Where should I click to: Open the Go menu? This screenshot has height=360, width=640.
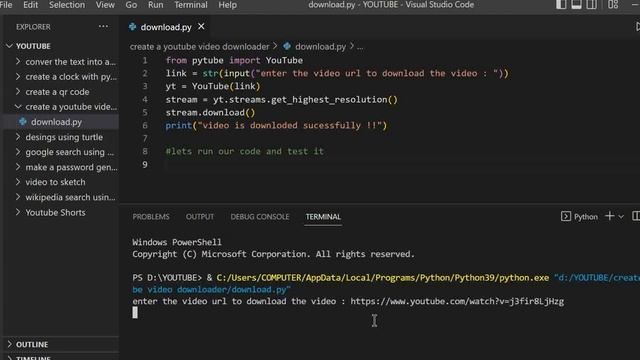131,5
